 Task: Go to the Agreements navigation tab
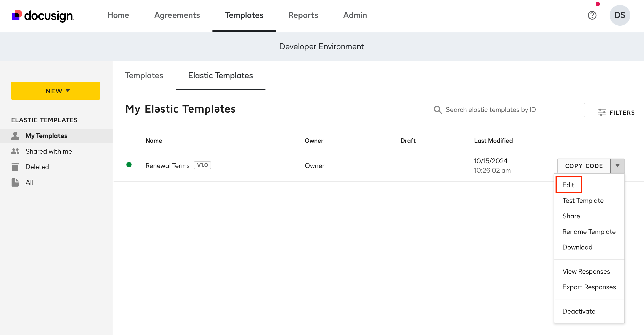(177, 15)
